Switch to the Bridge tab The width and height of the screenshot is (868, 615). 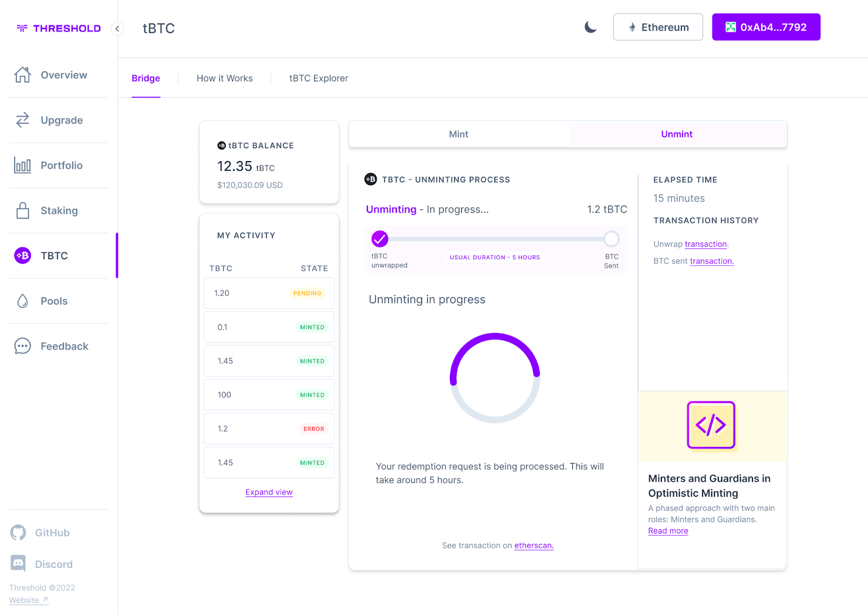tap(146, 78)
